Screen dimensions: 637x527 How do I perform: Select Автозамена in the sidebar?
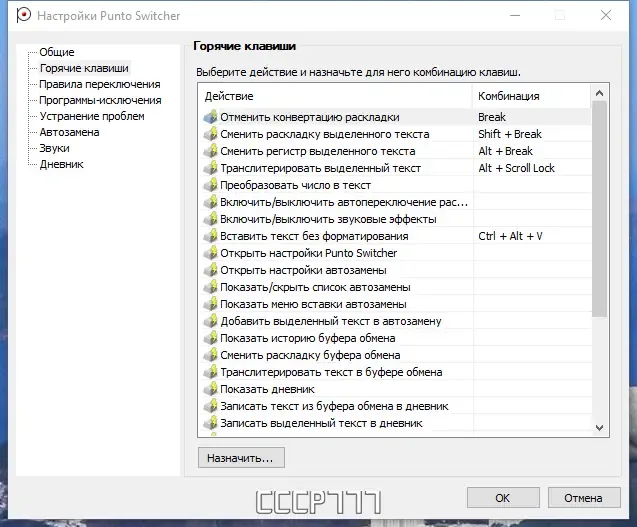[69, 132]
